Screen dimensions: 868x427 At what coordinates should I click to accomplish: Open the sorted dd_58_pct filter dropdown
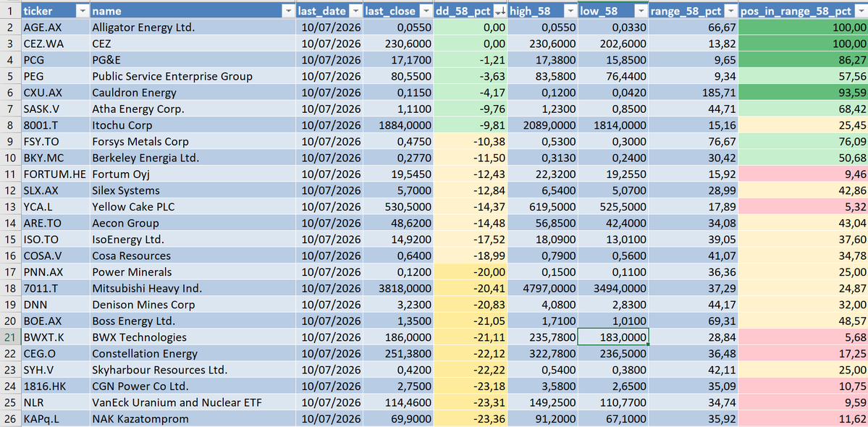pos(500,11)
